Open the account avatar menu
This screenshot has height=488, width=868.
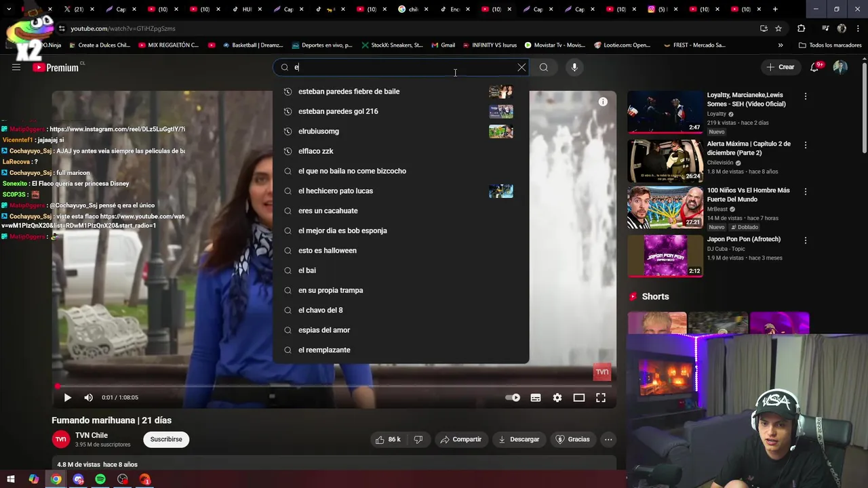pos(840,67)
